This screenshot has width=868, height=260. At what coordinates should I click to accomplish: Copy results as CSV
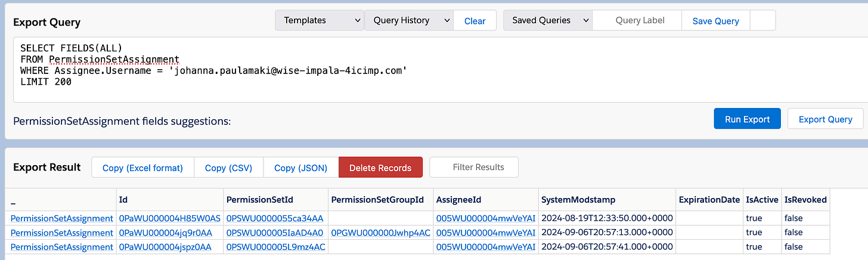point(228,168)
